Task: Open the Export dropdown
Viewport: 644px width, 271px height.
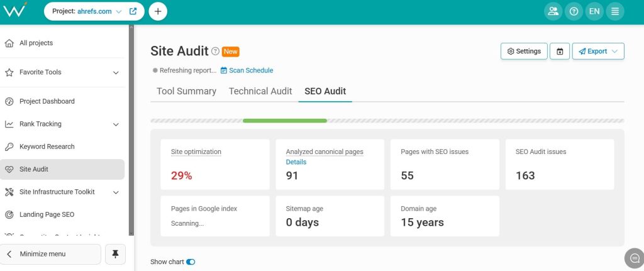Action: [x=597, y=52]
